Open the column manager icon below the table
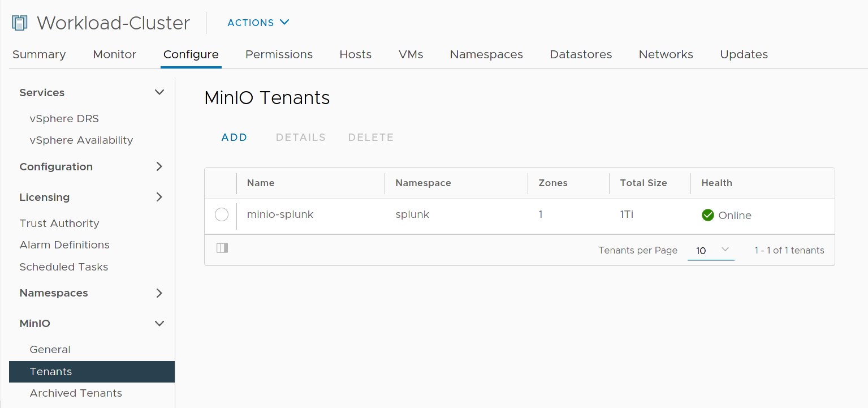 click(222, 247)
